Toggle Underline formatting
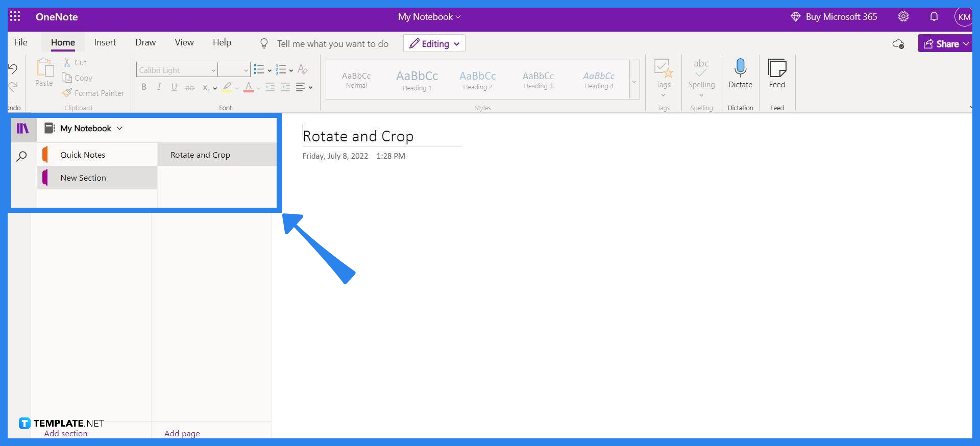980x446 pixels. [x=174, y=87]
